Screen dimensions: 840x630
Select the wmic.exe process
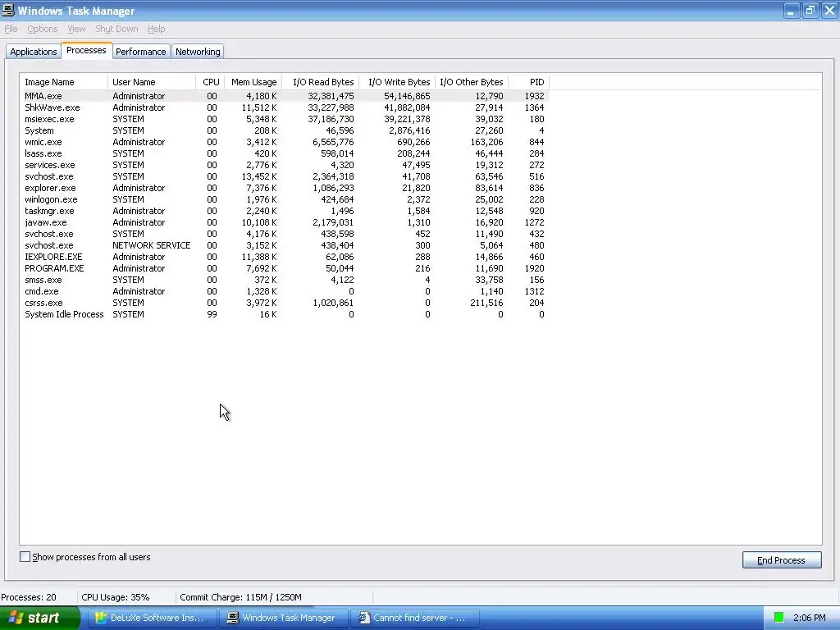(x=285, y=142)
